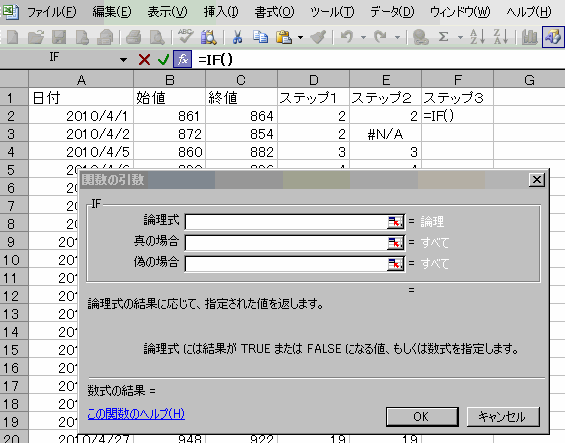Click the Copy icon in toolbar
This screenshot has width=565, height=443.
click(x=260, y=37)
